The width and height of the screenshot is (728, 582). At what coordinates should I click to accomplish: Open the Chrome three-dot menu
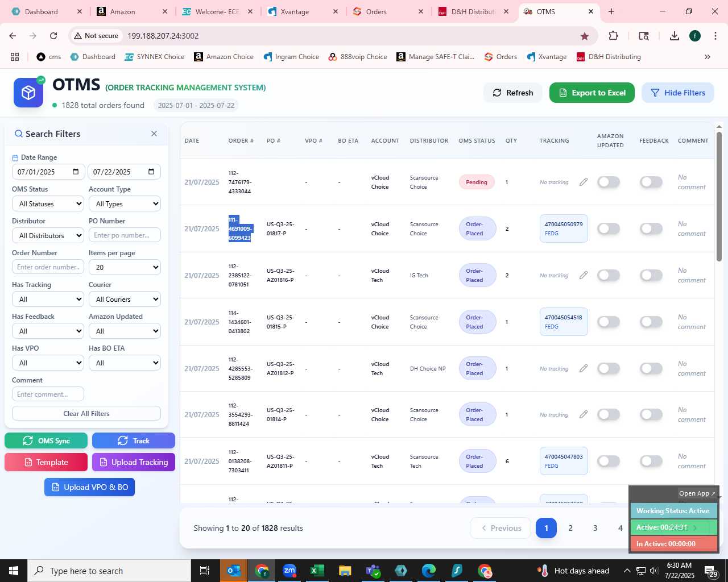click(715, 36)
